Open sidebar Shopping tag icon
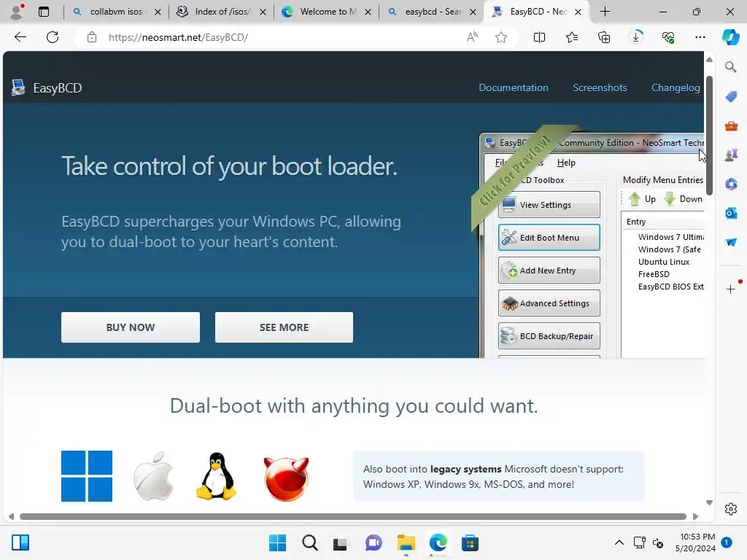The width and height of the screenshot is (747, 560). click(x=731, y=97)
